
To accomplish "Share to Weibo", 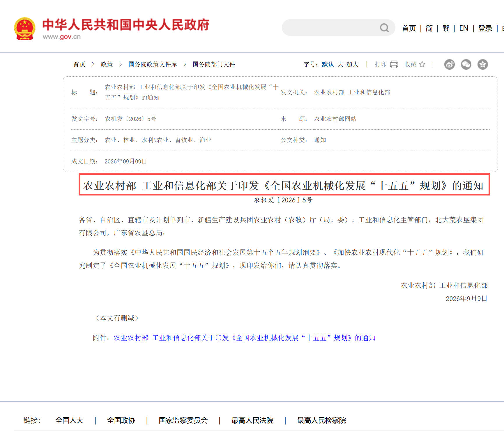I will (x=450, y=64).
